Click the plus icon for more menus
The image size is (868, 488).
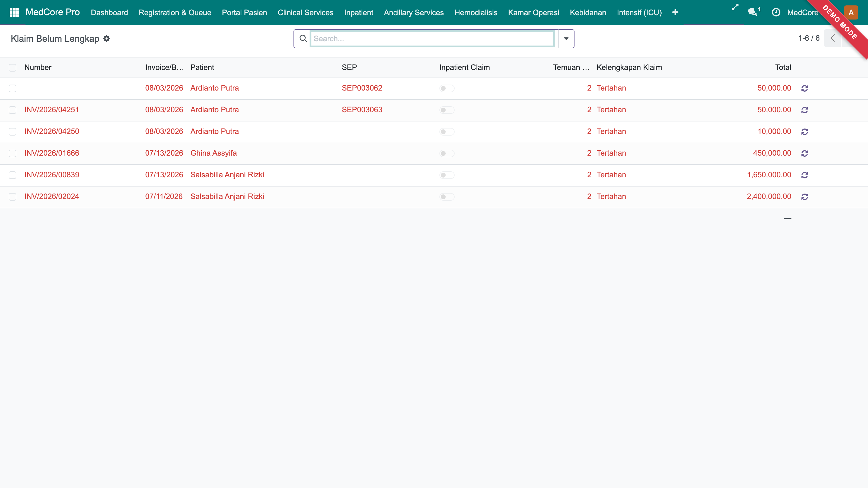[x=675, y=12]
